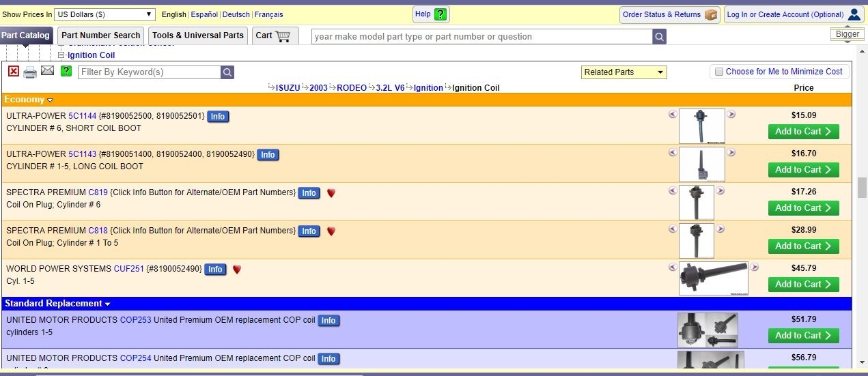Add the $51.79 UNITED MOTOR coil to cart
Viewport: 868px width, 376px height.
pyautogui.click(x=804, y=336)
